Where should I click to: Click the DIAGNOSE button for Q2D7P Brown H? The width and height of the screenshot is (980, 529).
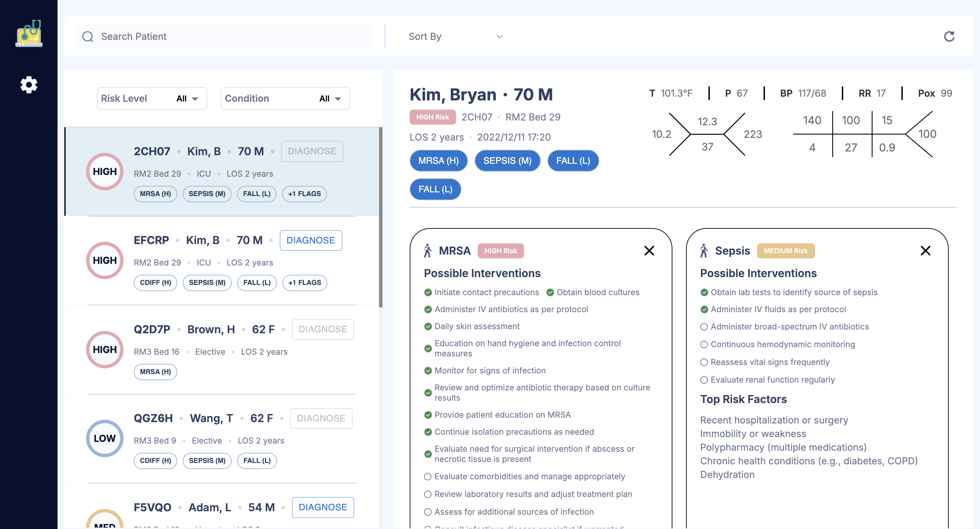323,329
